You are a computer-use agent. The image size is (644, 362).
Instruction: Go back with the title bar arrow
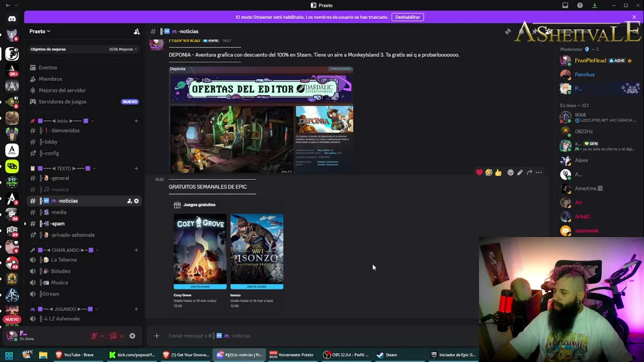click(8, 6)
